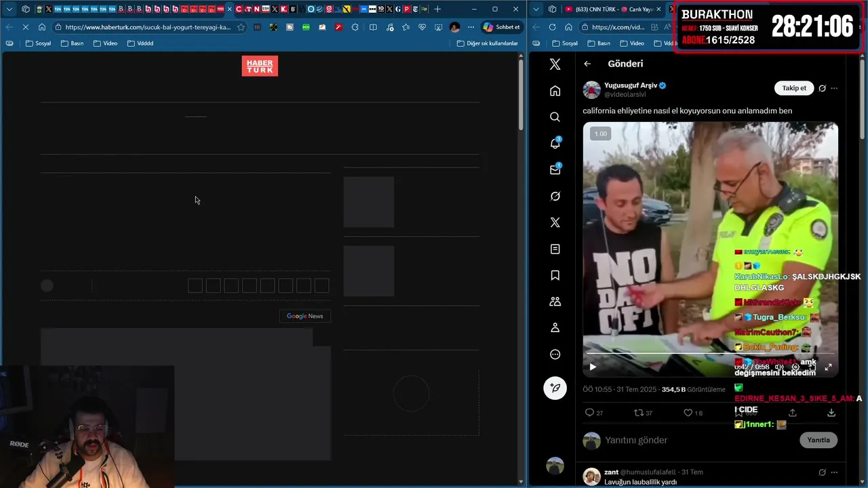Close the active Habertürk tab
The width and height of the screenshot is (868, 488).
[x=230, y=9]
